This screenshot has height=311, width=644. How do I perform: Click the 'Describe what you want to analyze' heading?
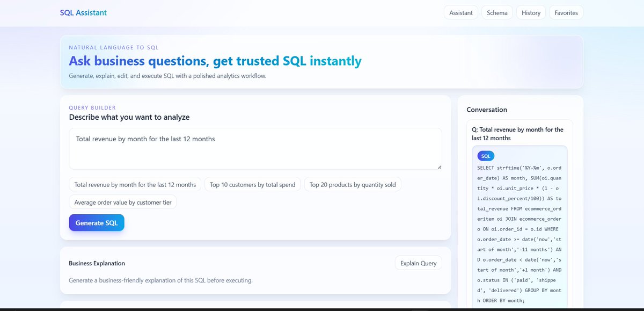129,117
